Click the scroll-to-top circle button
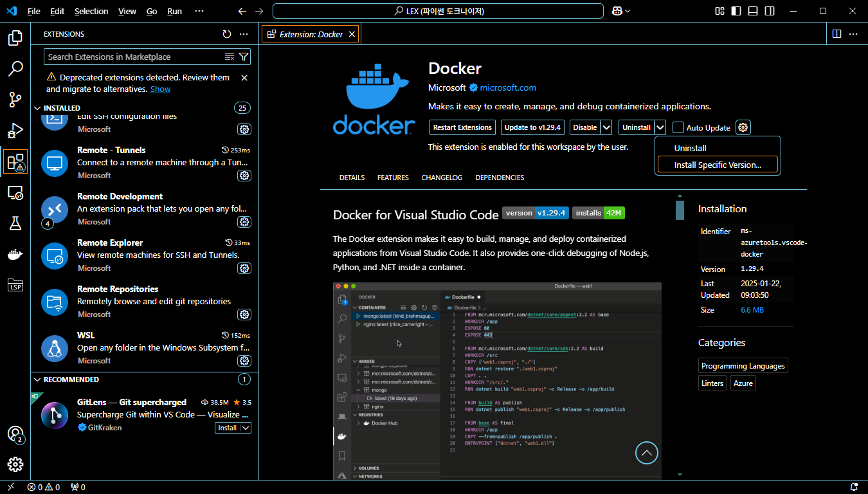 647,453
